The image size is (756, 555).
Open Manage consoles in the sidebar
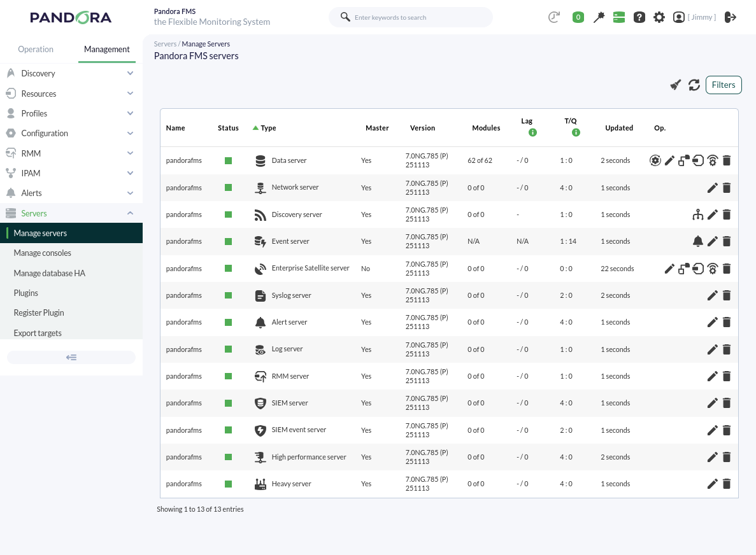(x=71, y=253)
